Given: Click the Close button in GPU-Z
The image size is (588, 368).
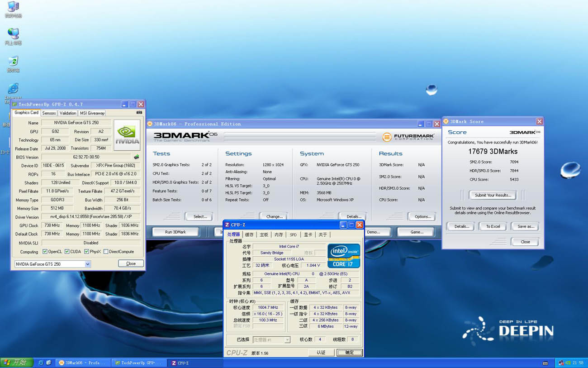Looking at the screenshot, I should 131,263.
